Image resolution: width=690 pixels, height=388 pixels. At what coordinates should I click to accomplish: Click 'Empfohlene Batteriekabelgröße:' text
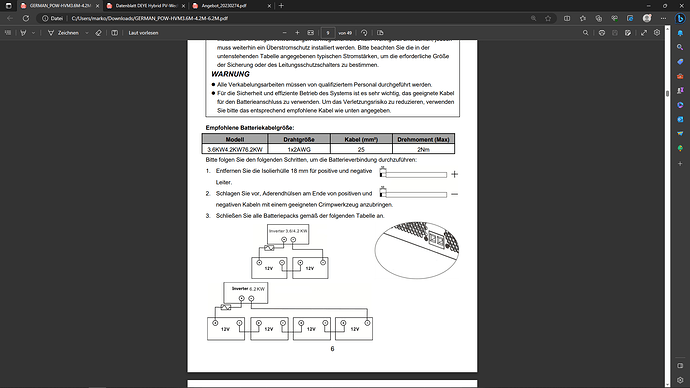250,128
